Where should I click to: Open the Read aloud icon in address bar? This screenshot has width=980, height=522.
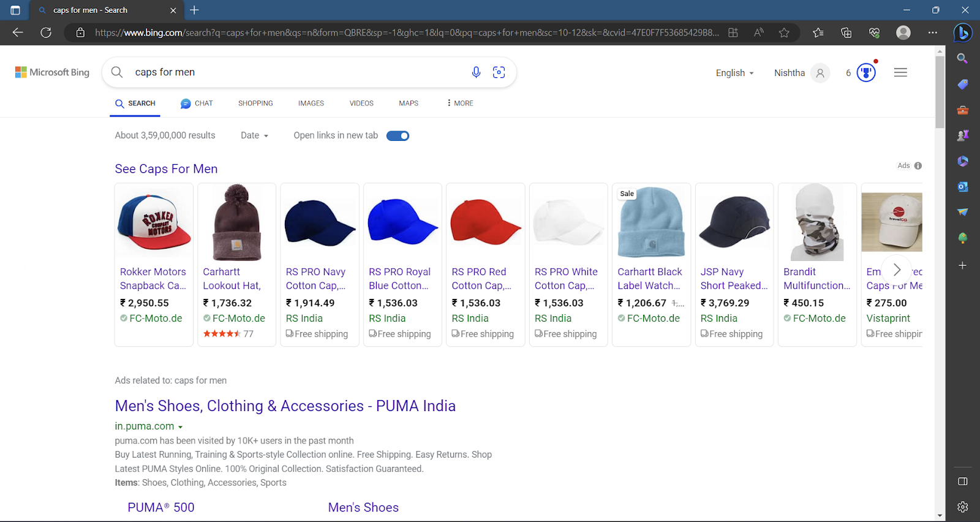point(759,32)
